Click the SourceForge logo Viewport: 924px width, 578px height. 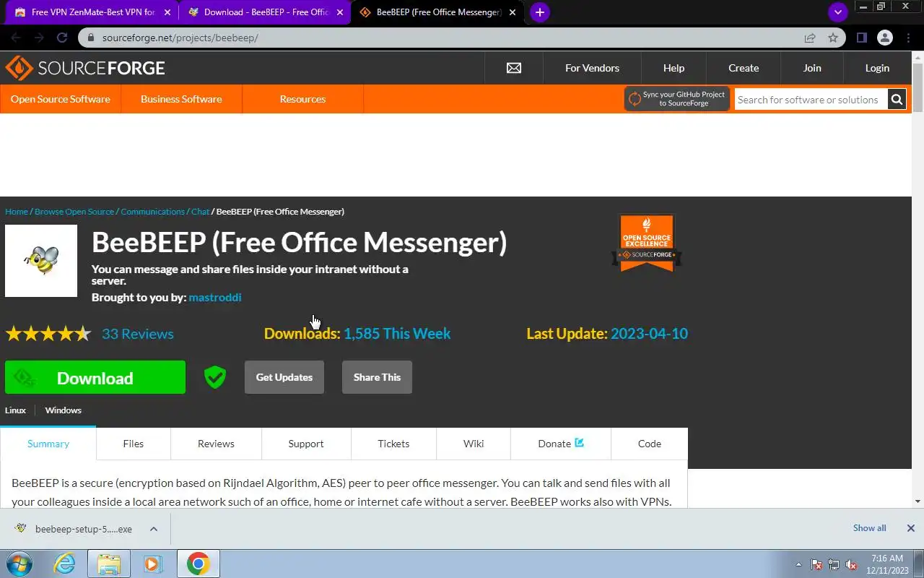point(85,68)
